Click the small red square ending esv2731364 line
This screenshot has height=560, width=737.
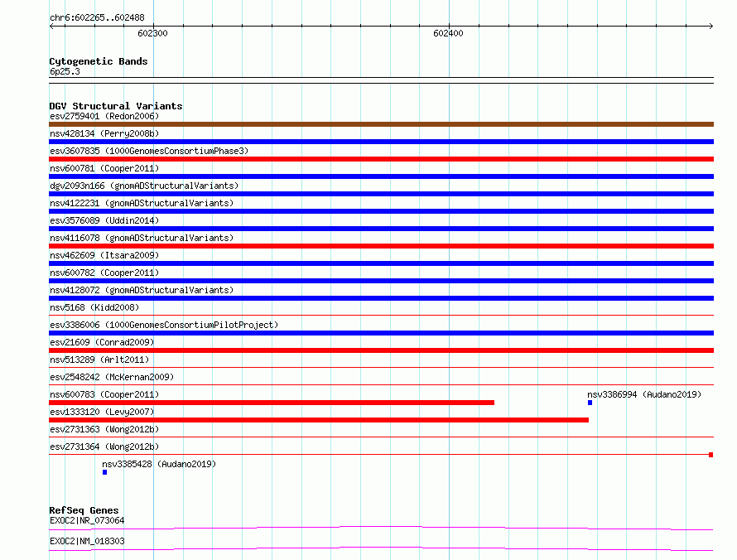[x=711, y=455]
